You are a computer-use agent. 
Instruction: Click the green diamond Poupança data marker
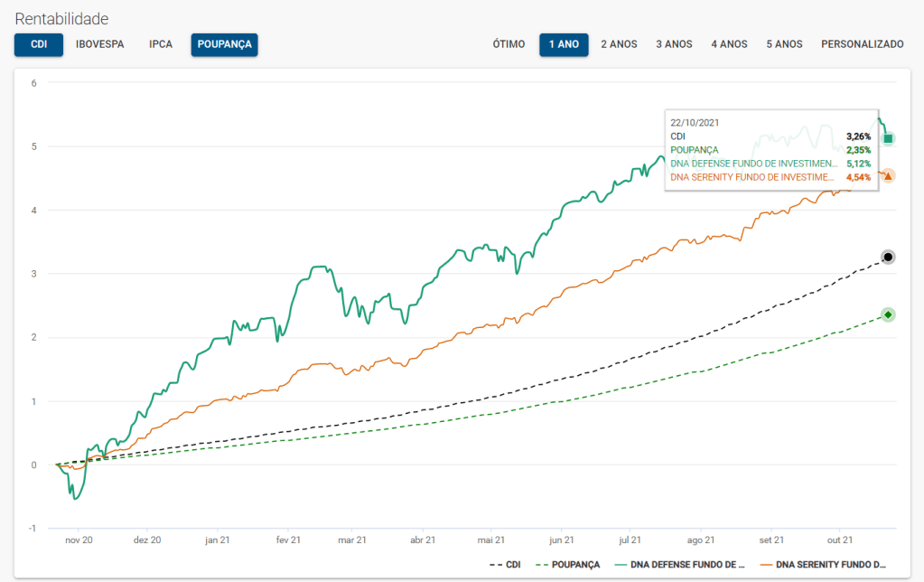[x=888, y=314]
